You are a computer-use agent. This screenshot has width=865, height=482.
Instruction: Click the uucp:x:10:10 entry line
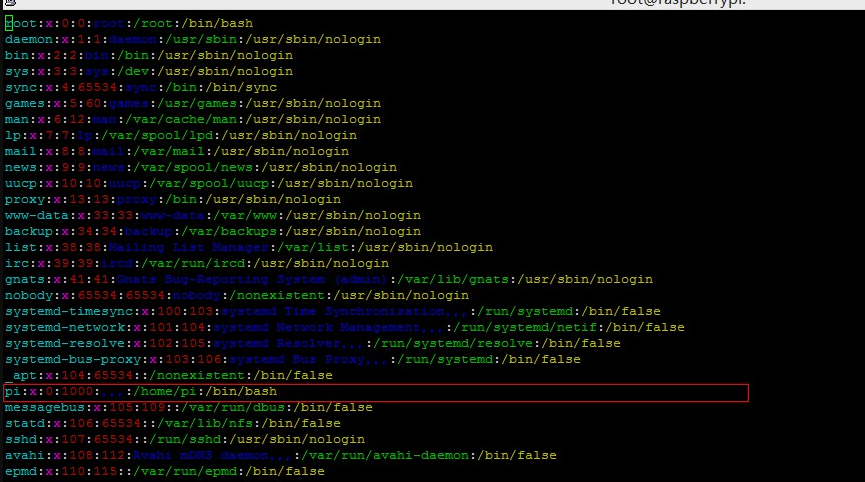click(x=209, y=184)
